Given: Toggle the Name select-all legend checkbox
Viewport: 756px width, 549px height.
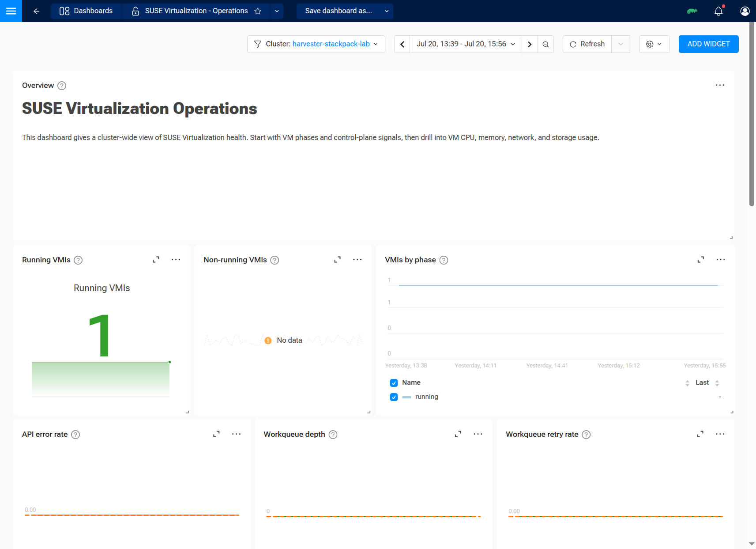Looking at the screenshot, I should click(x=394, y=383).
